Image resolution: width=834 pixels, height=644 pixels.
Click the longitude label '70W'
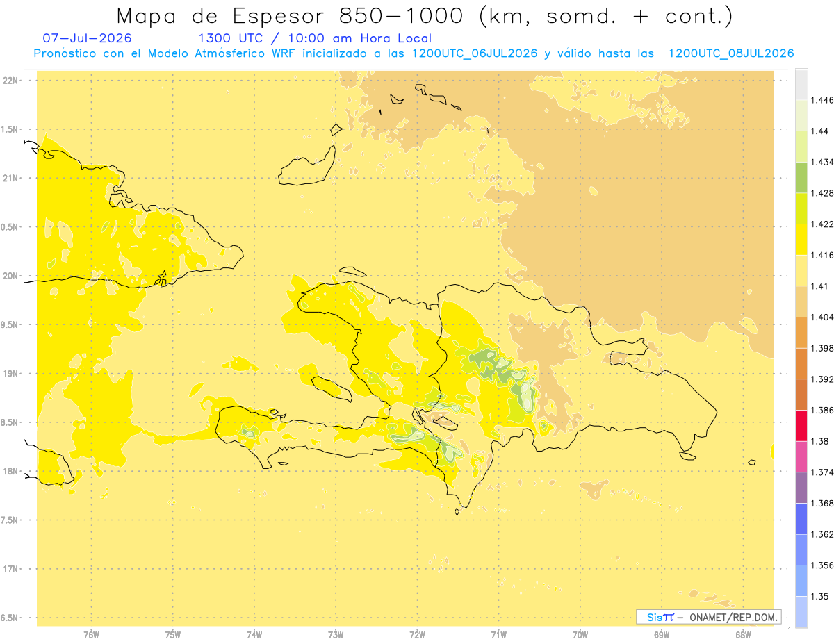pyautogui.click(x=580, y=634)
